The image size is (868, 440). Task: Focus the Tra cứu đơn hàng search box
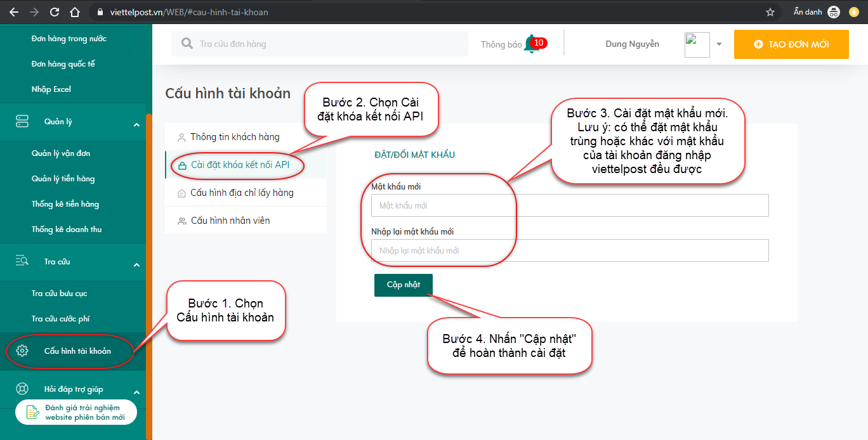pos(320,44)
